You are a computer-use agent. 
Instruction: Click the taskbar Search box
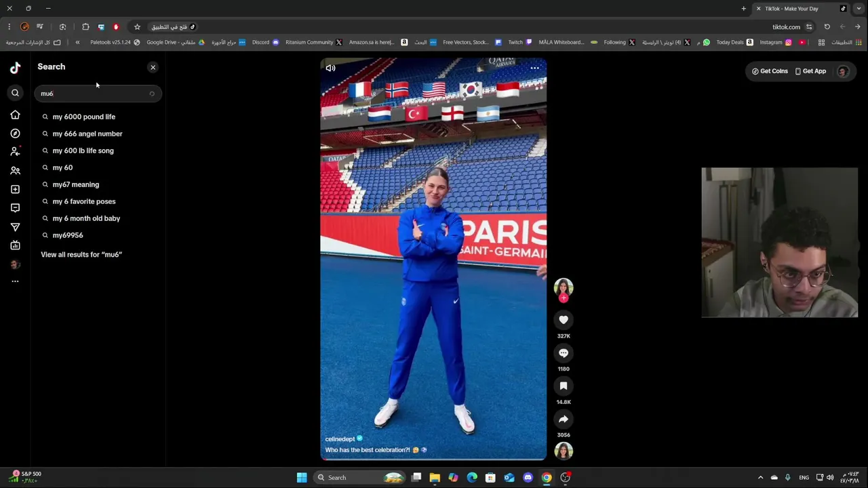(x=361, y=478)
